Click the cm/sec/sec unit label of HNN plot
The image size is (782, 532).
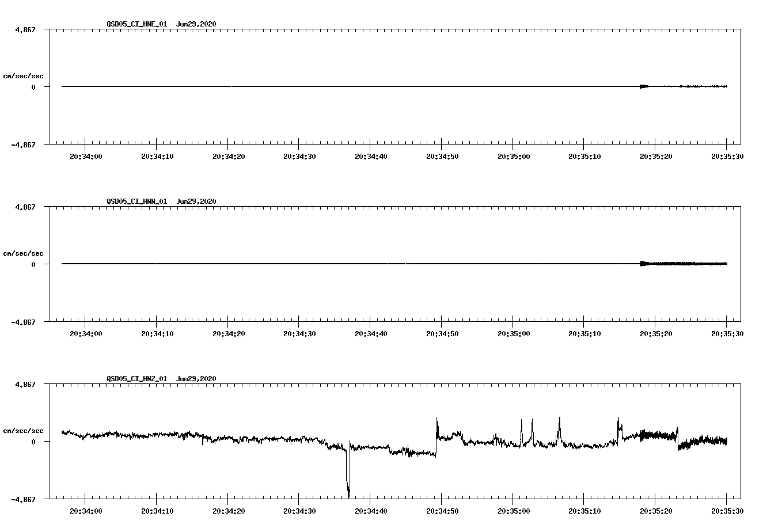point(23,253)
